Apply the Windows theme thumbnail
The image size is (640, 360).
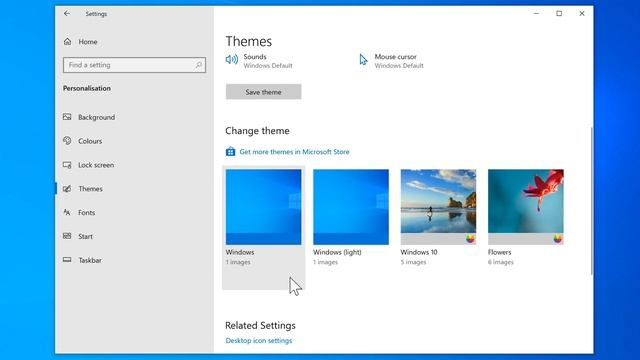(264, 207)
